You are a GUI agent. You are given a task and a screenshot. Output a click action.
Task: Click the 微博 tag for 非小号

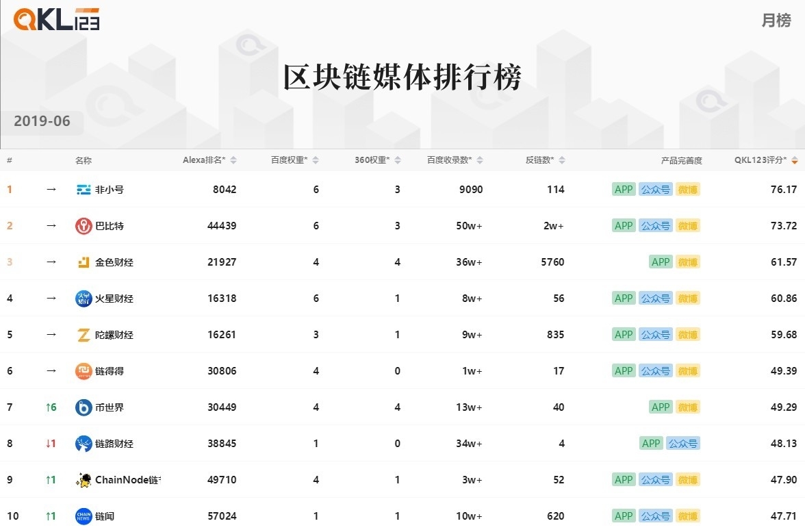[x=687, y=190]
